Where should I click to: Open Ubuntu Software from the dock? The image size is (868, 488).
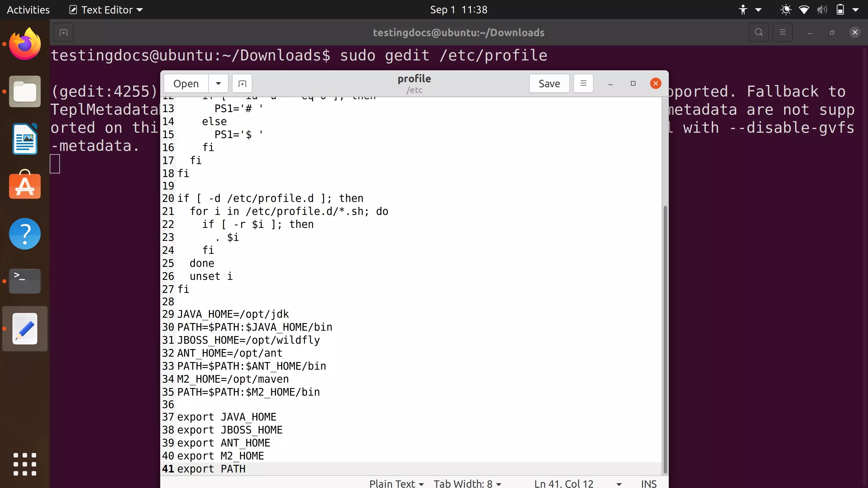pos(25,186)
